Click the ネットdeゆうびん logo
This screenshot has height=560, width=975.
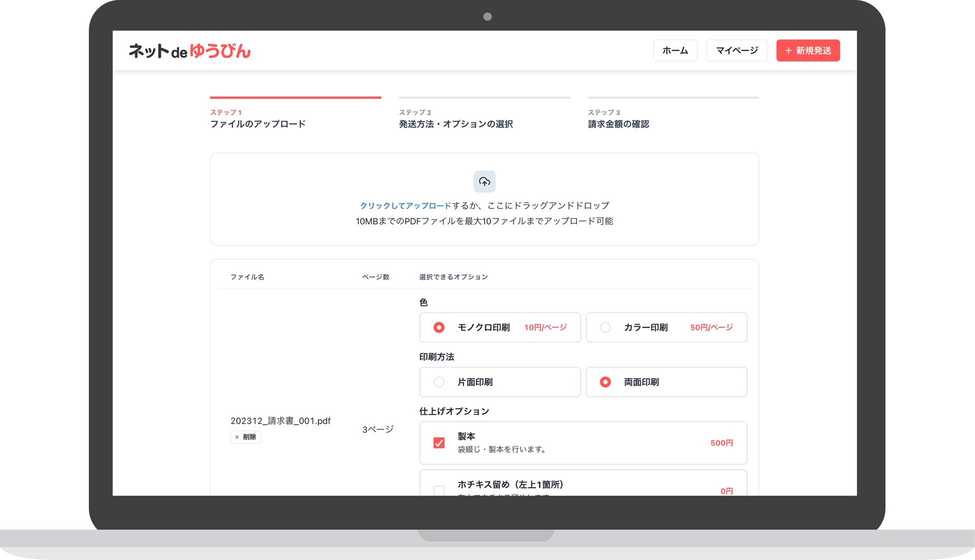point(189,50)
